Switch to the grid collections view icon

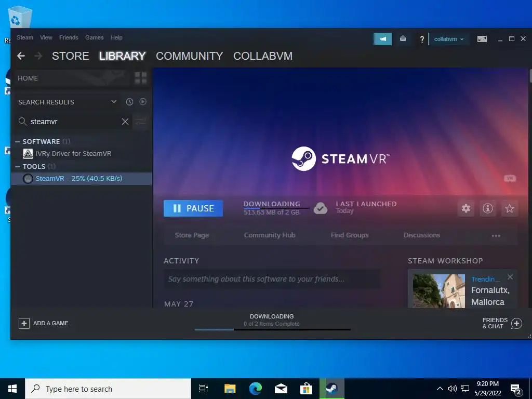pos(140,78)
